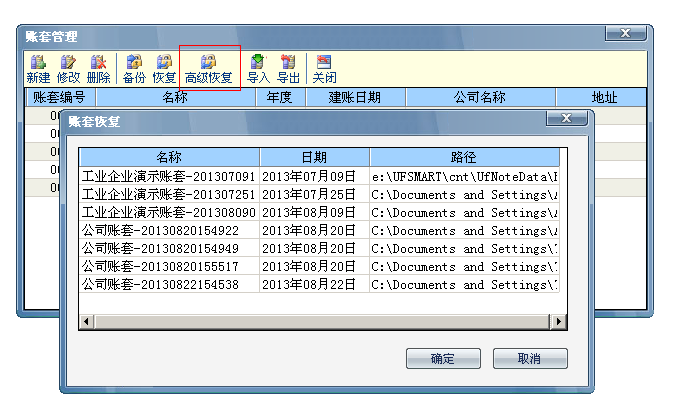Image resolution: width=676 pixels, height=404 pixels.
Task: Click the right arrow of the horizontal scrollbar
Action: tap(559, 322)
